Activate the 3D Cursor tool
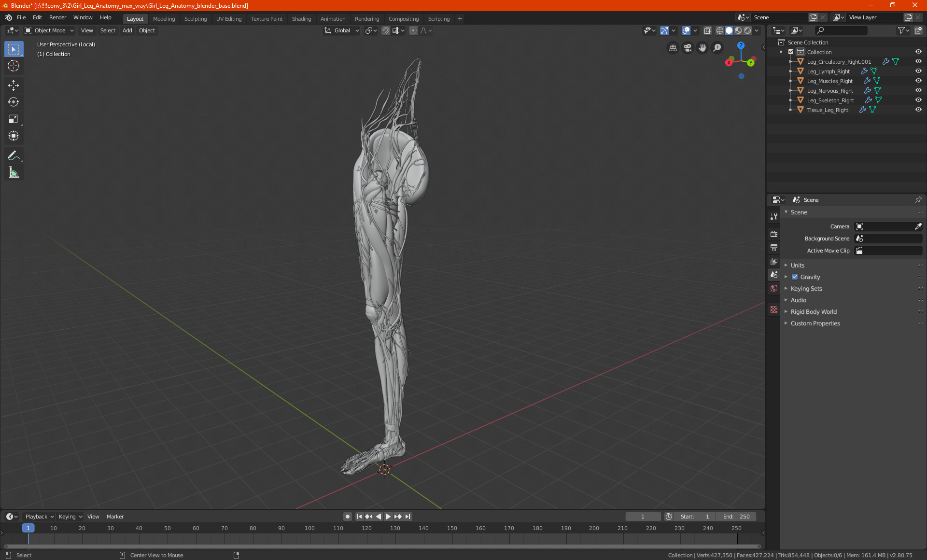The width and height of the screenshot is (927, 560). (14, 66)
